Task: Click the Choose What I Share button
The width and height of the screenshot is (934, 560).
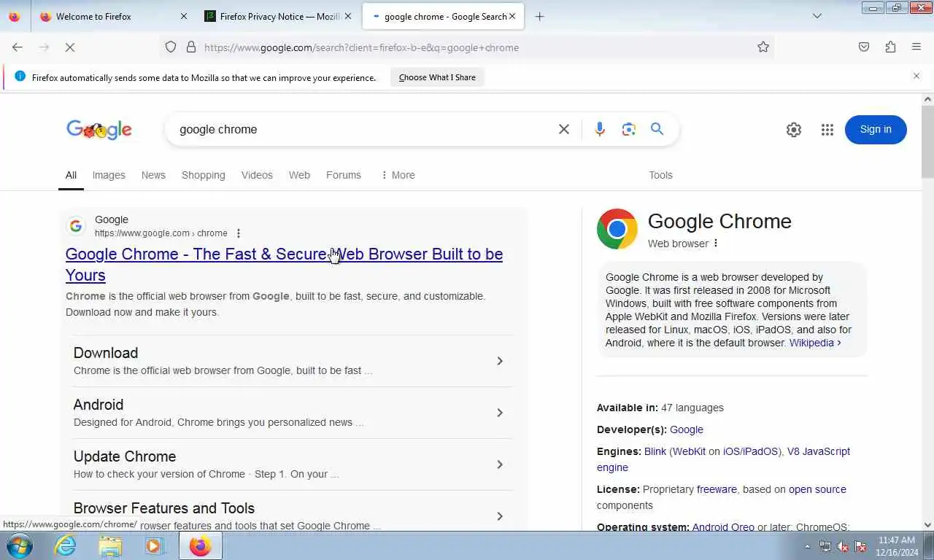Action: point(437,77)
